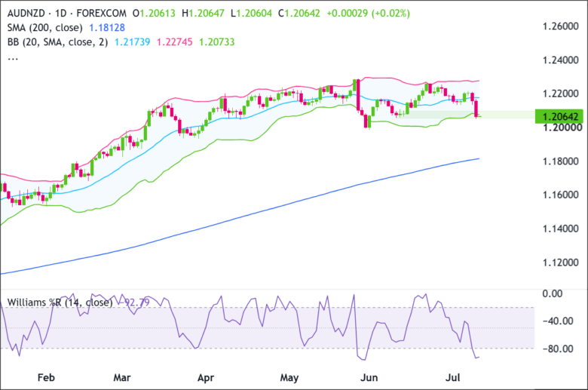
Task: Click the 1.12000 price axis label
Action: coord(561,262)
